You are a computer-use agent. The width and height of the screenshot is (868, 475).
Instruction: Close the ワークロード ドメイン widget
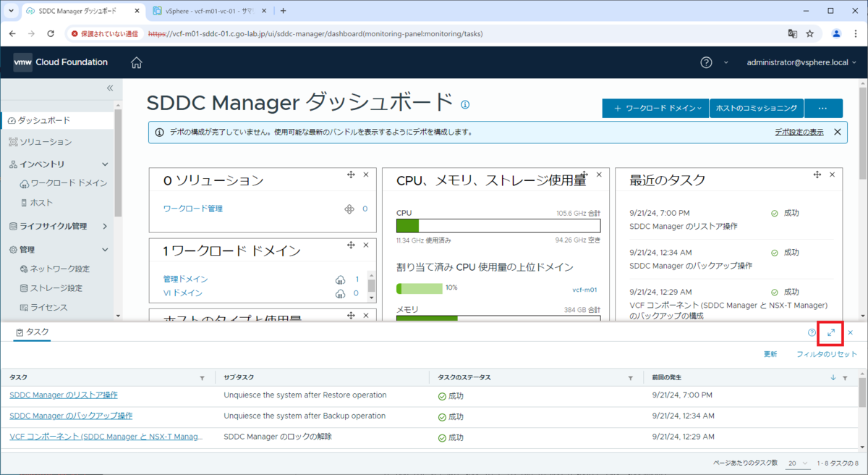[x=366, y=245]
